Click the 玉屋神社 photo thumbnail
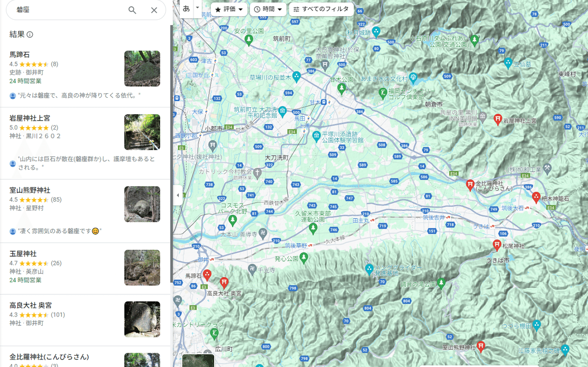588x367 pixels. [142, 268]
